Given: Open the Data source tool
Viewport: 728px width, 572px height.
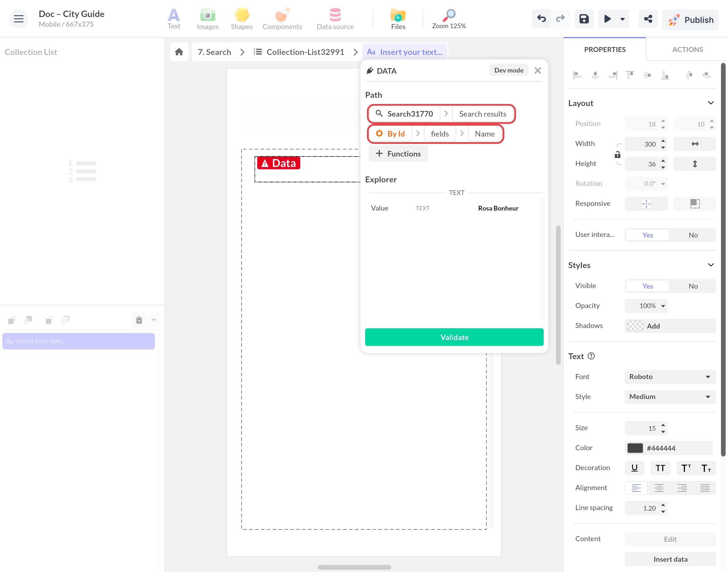Looking at the screenshot, I should pyautogui.click(x=335, y=19).
